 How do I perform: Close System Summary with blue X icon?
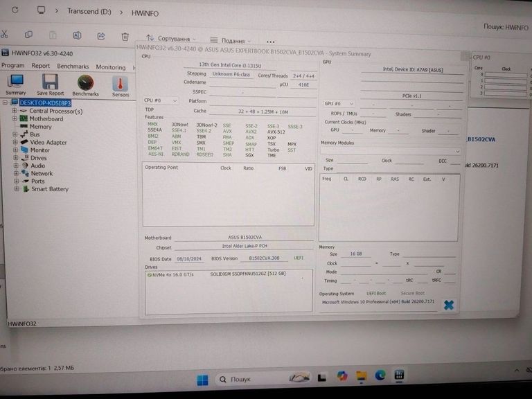tap(448, 305)
